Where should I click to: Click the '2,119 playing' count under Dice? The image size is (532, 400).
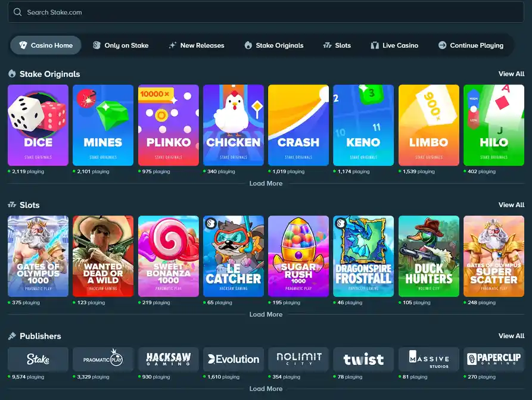click(x=28, y=171)
